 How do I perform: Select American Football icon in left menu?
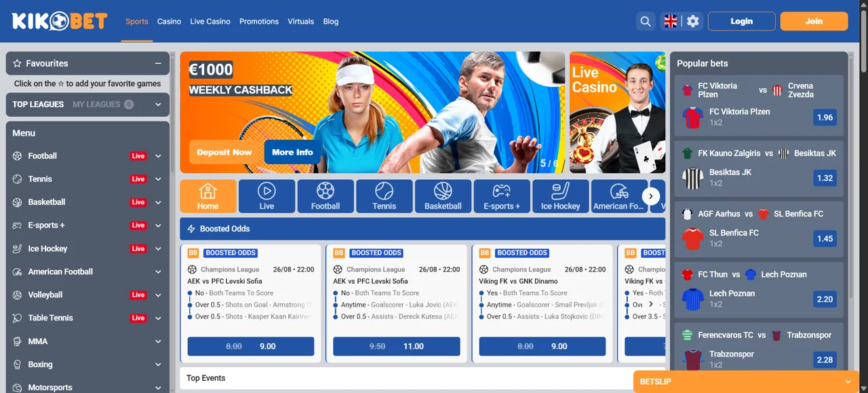pyautogui.click(x=18, y=272)
